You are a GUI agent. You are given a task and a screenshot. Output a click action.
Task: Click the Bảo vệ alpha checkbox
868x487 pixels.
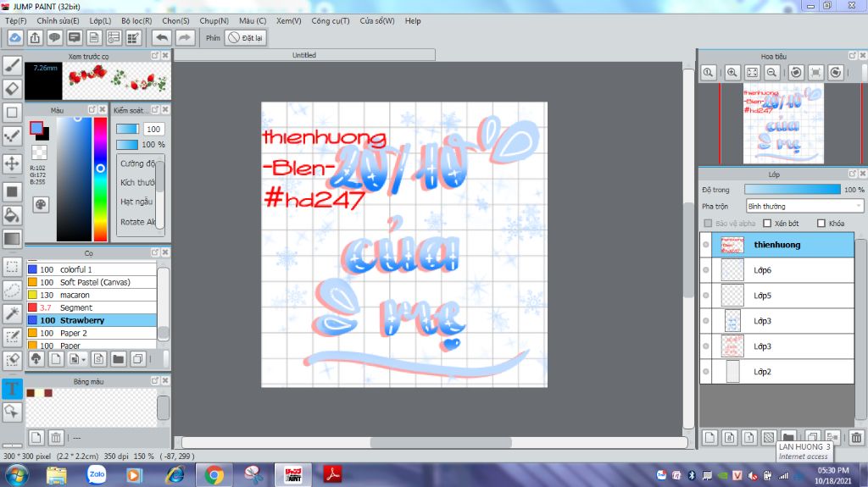[x=708, y=223]
